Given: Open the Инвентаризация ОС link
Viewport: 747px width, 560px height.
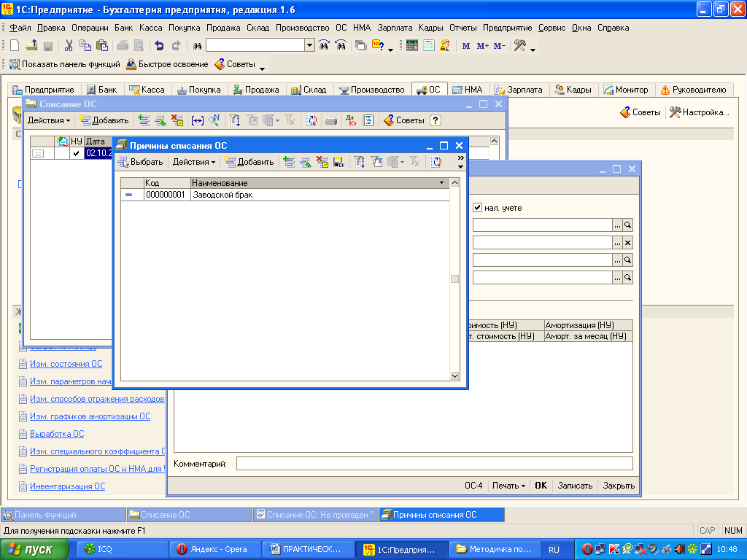Looking at the screenshot, I should (x=68, y=486).
